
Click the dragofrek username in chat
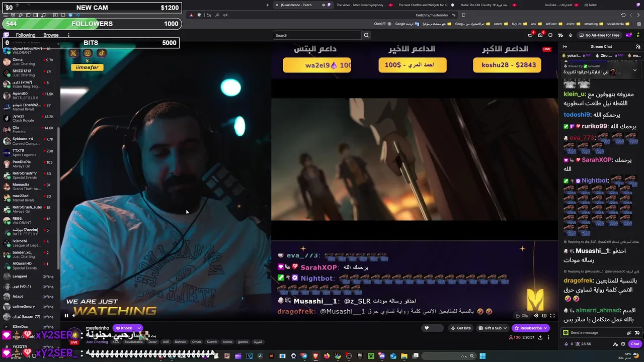[x=579, y=281]
